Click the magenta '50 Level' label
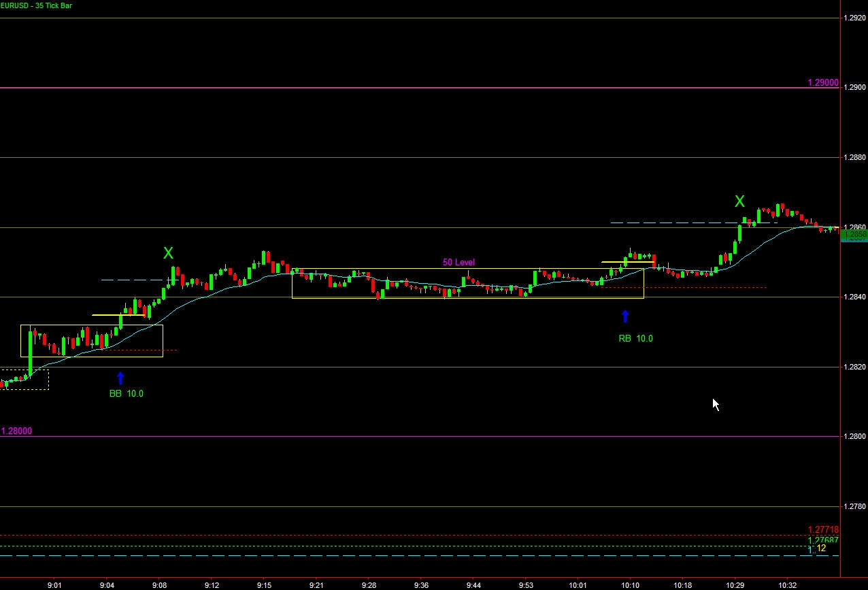This screenshot has width=868, height=590. click(458, 262)
